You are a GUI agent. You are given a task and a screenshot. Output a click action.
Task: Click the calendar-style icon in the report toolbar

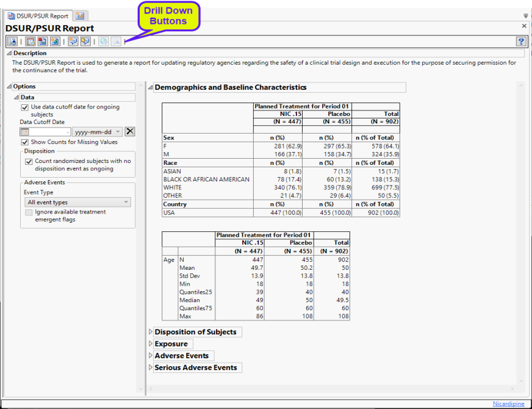pos(31,42)
